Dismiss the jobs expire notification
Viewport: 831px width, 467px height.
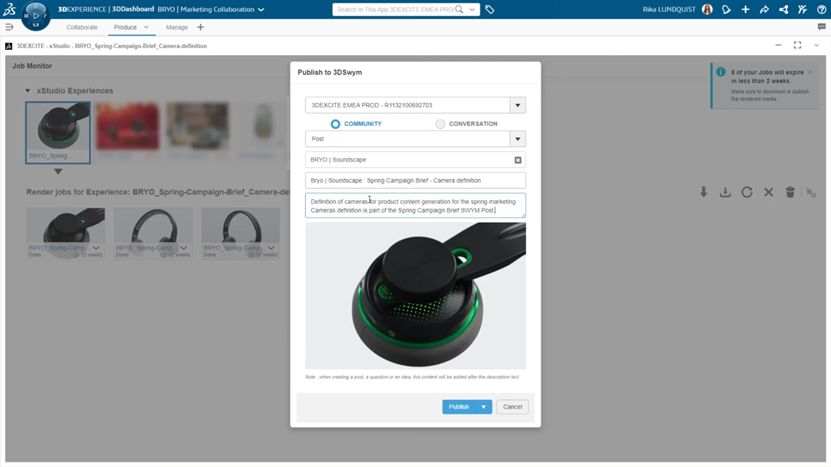810,72
